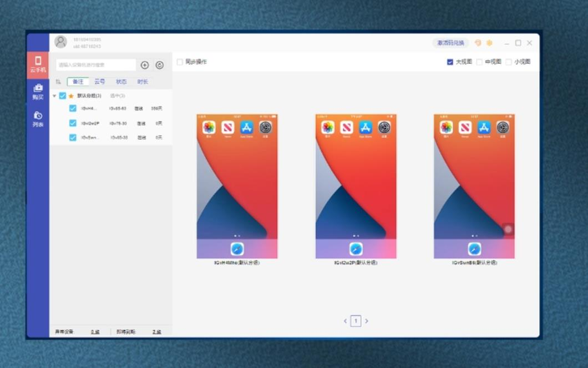Viewport: 588px width, 368px height.
Task: Collapse the default group tree arrow
Action: click(54, 96)
